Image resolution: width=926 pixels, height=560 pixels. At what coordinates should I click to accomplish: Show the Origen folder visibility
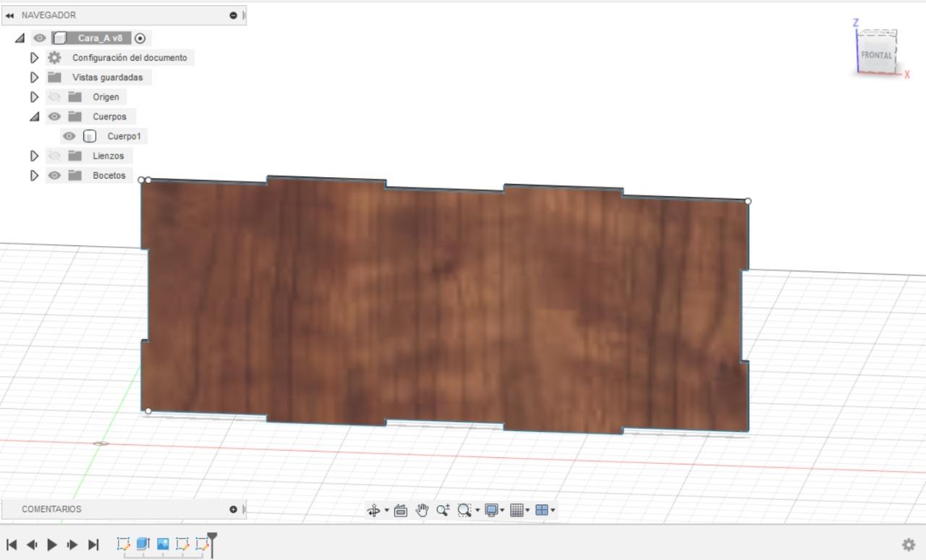(54, 97)
